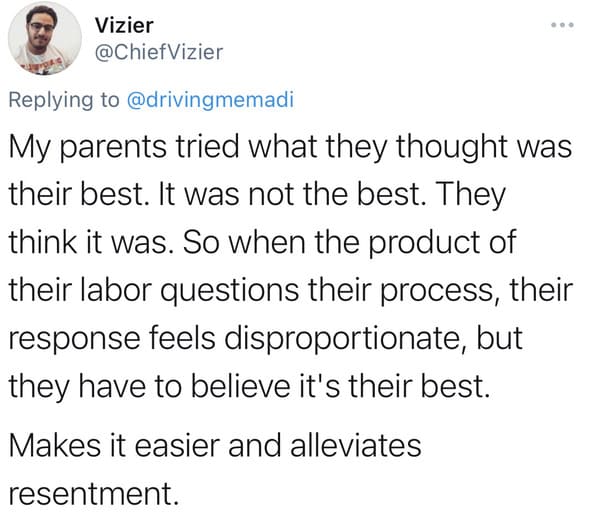Click the 'Replying to' label
Viewport: 599px width, 513px height.
pyautogui.click(x=64, y=100)
